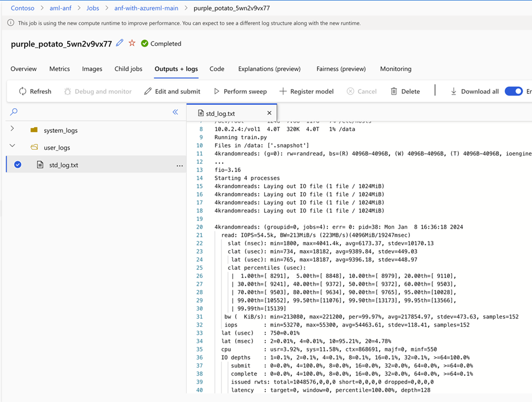Click line number 20 in the log gutter

(x=200, y=227)
